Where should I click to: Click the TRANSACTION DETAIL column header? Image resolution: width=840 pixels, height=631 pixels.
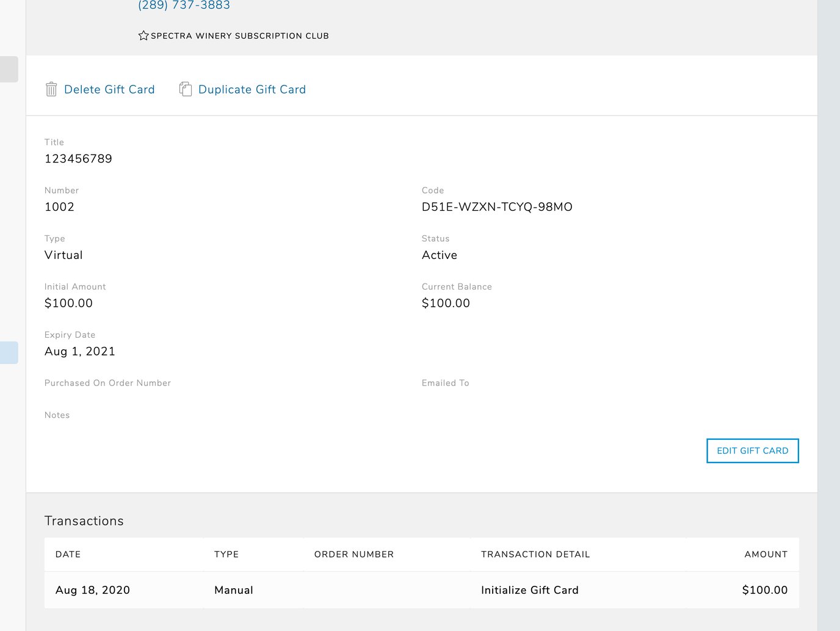(x=535, y=554)
